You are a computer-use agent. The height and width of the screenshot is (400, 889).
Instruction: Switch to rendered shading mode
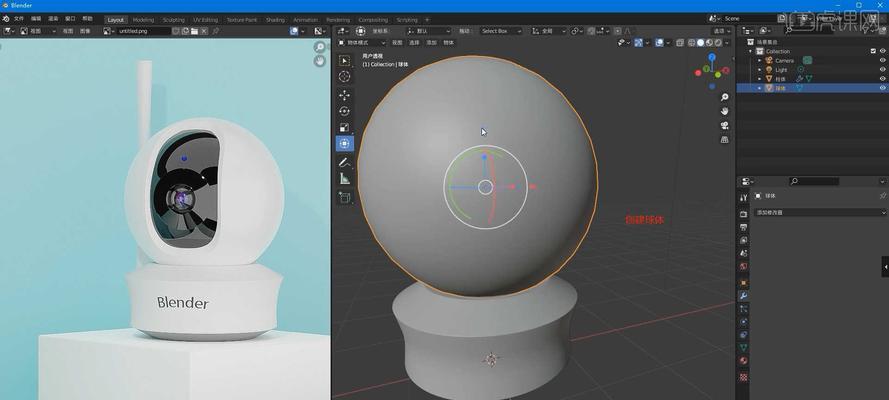point(718,42)
